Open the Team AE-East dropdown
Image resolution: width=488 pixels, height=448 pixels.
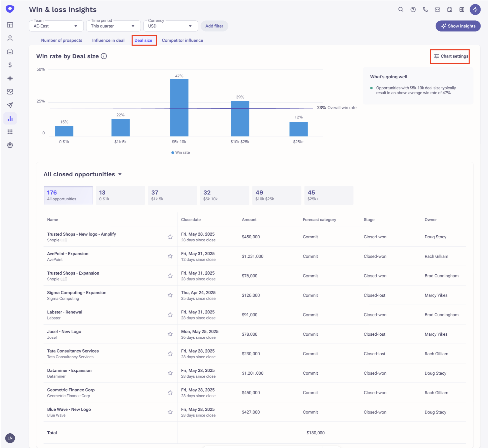[56, 26]
